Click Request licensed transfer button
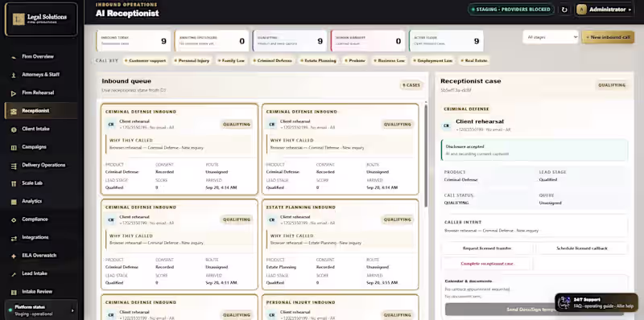 click(487, 248)
